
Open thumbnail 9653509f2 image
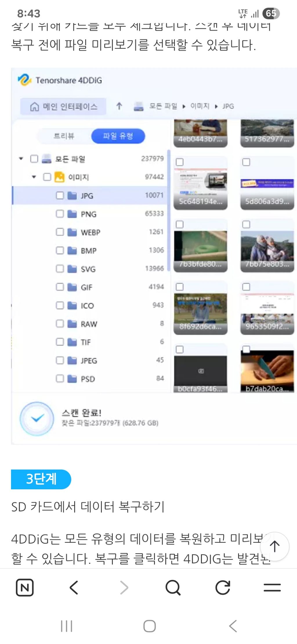click(267, 308)
